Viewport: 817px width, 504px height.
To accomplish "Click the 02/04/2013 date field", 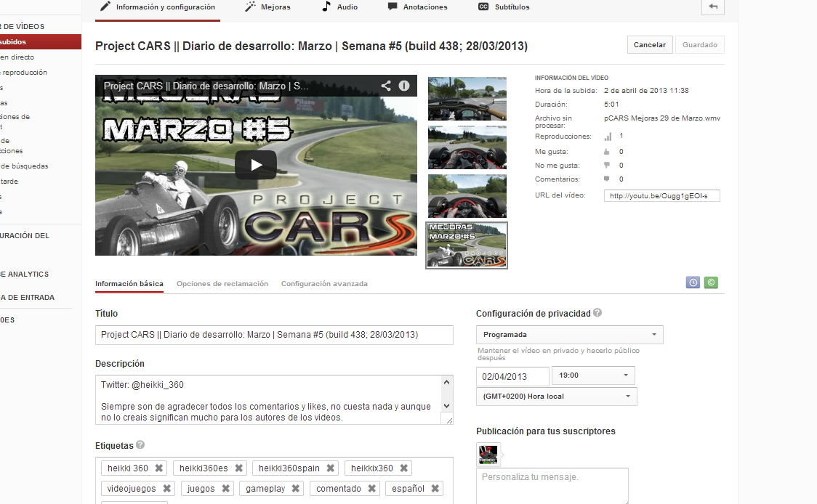I will pos(512,376).
